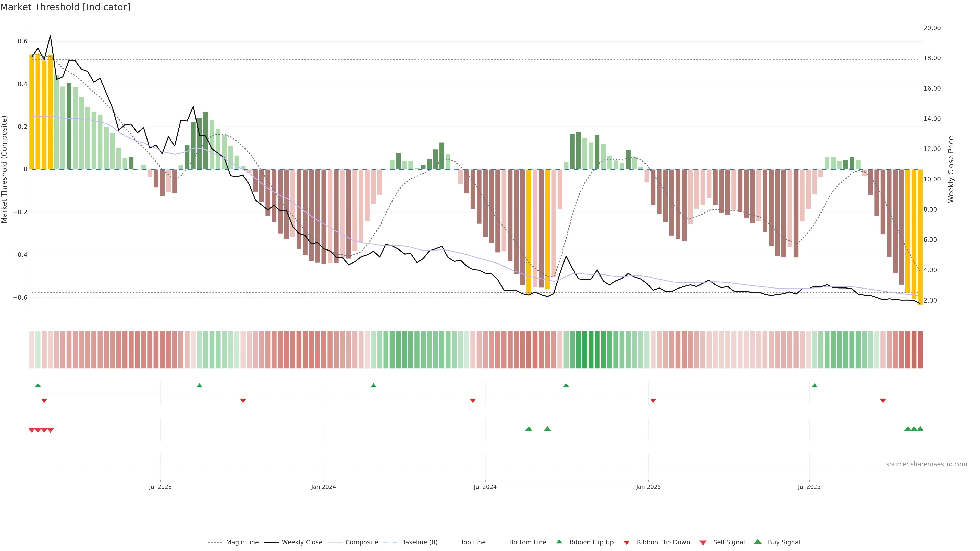Viewport: 980px width, 551px height.
Task: Click the green flip up marker just after Jul 2025
Action: point(814,386)
